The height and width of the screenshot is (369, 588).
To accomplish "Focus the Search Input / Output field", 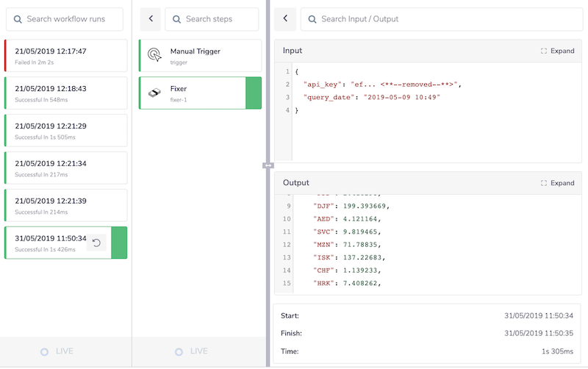I will click(x=441, y=19).
